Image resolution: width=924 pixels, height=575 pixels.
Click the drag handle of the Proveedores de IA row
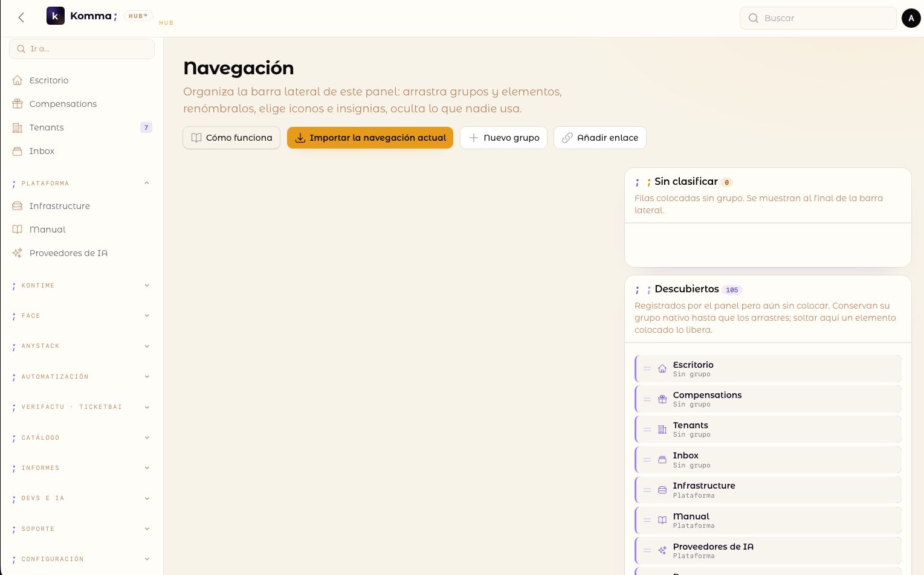point(647,550)
